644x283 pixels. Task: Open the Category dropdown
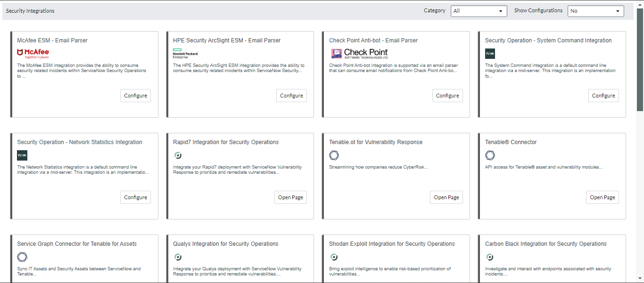pos(479,10)
